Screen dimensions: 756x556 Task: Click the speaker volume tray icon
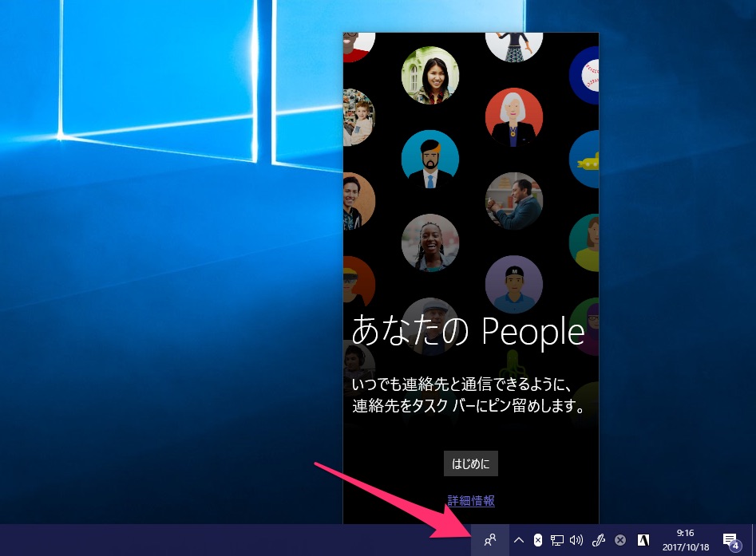(x=576, y=540)
